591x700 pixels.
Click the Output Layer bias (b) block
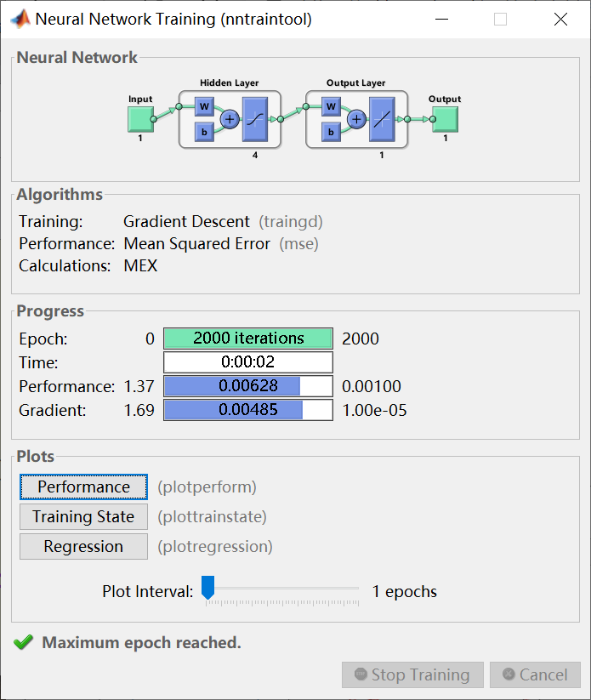(x=330, y=130)
